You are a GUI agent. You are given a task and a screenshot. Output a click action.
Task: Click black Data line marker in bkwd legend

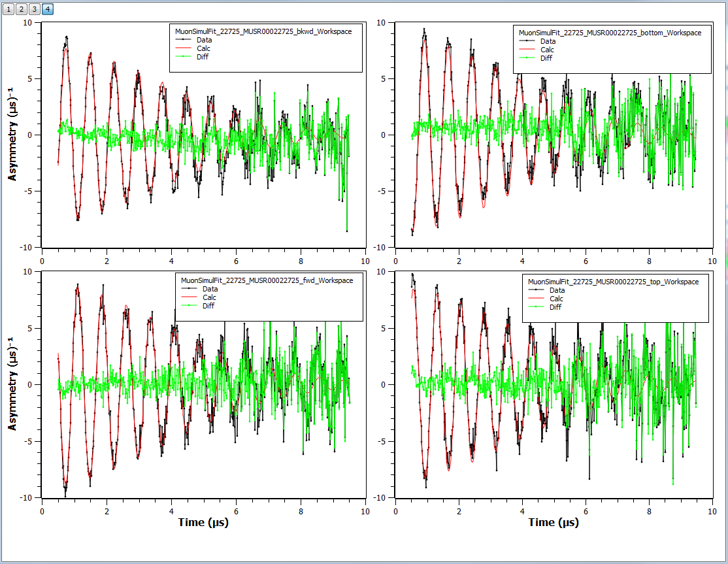(182, 40)
